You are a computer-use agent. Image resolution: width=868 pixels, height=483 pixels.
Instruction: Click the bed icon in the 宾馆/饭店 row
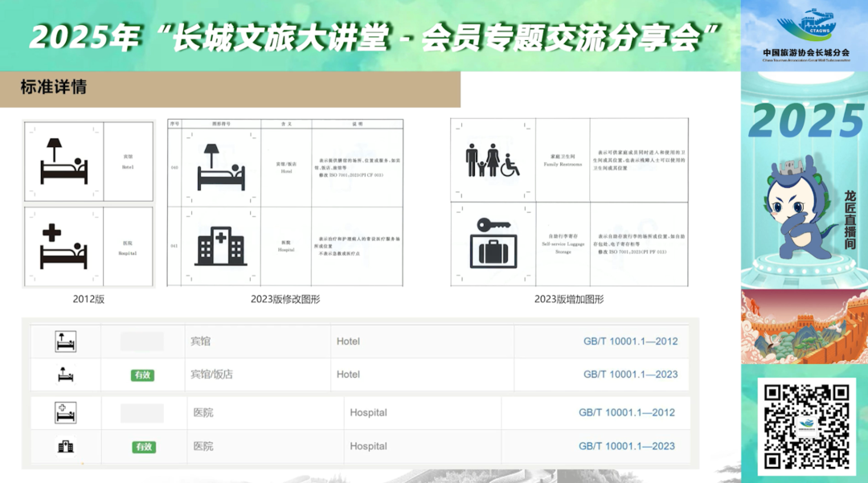click(x=64, y=374)
